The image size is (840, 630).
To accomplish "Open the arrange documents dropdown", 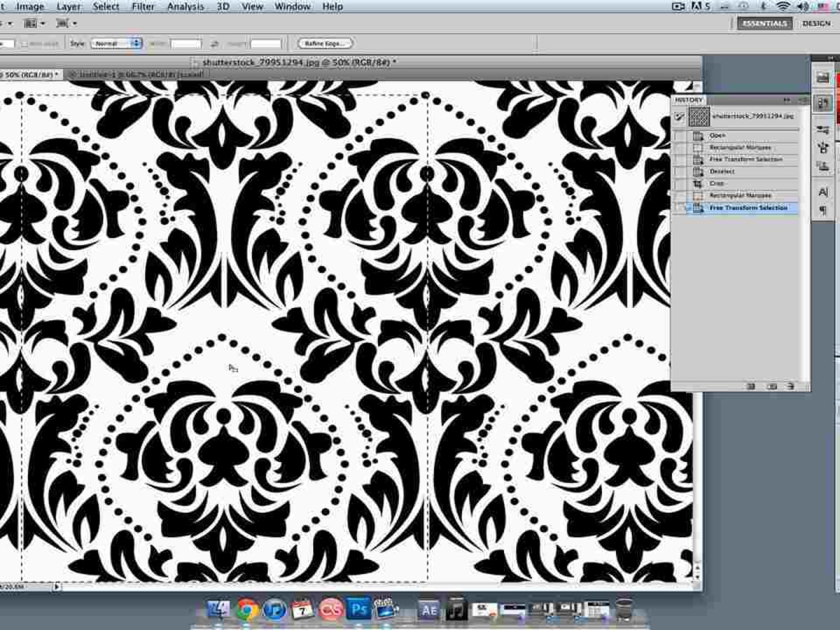I will [34, 24].
